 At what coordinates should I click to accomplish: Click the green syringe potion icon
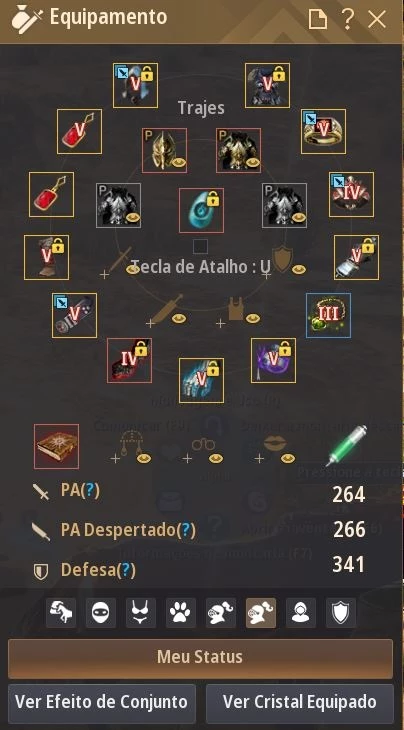click(346, 445)
